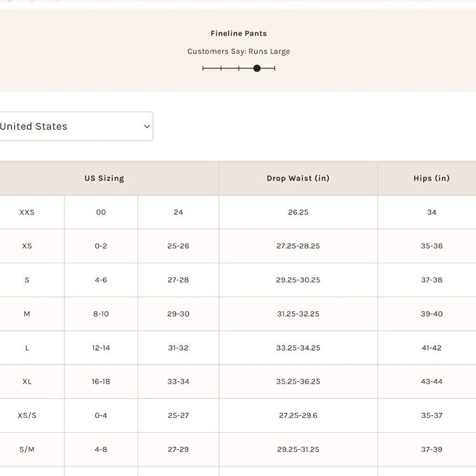The height and width of the screenshot is (476, 476).
Task: Click the 29.25-30.25 drop waist cell
Action: tap(298, 280)
